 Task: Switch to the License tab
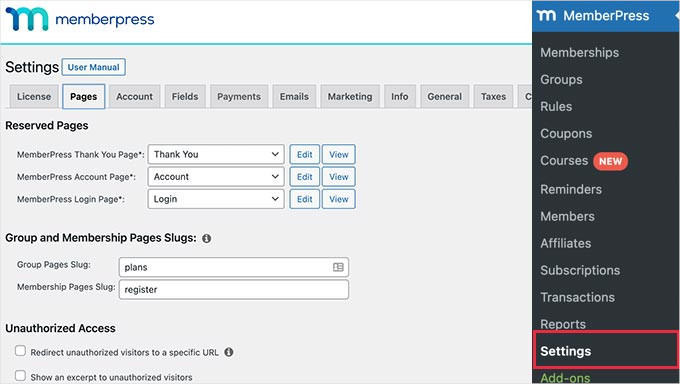coord(34,96)
